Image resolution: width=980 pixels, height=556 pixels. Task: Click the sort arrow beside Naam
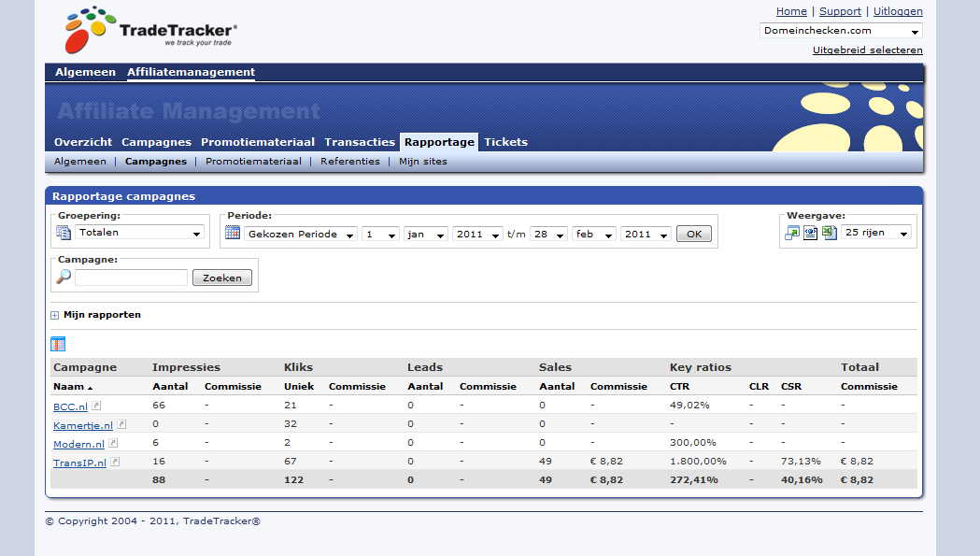pyautogui.click(x=90, y=388)
